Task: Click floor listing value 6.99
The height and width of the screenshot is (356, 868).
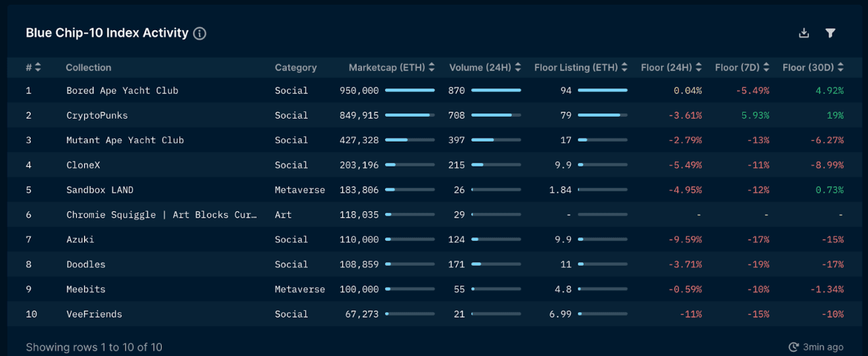Action: click(x=560, y=314)
